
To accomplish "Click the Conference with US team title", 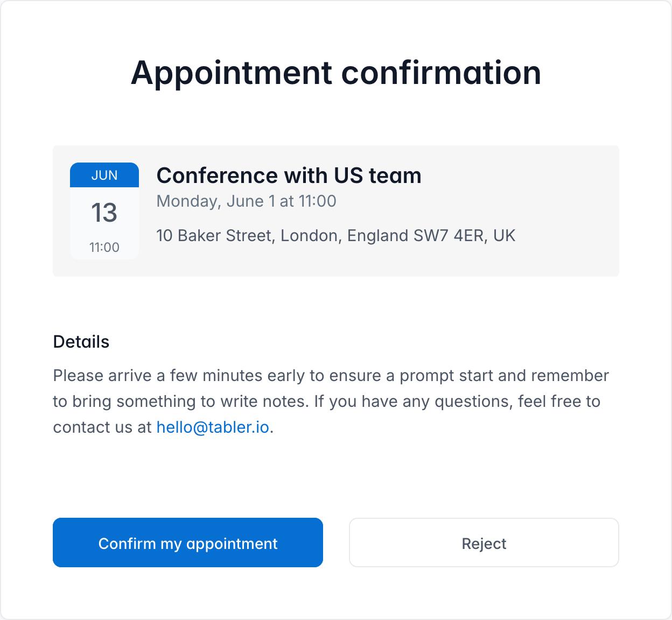I will point(289,175).
